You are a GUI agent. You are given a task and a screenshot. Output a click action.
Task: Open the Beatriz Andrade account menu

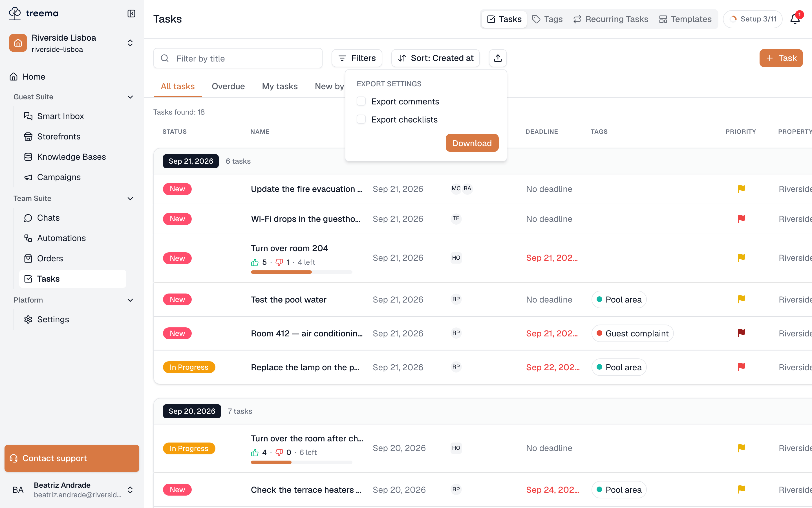coord(72,490)
